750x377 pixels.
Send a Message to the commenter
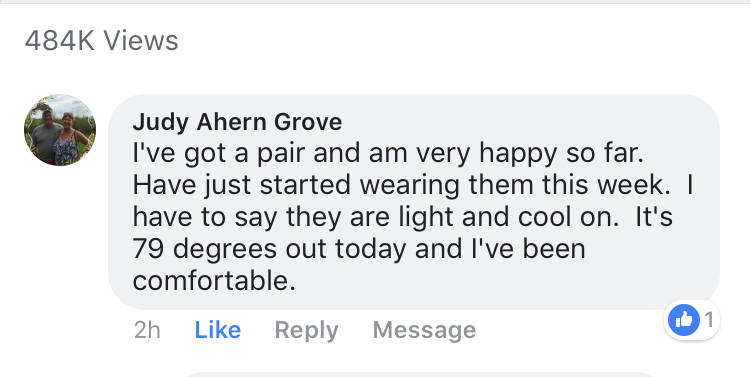coord(424,330)
